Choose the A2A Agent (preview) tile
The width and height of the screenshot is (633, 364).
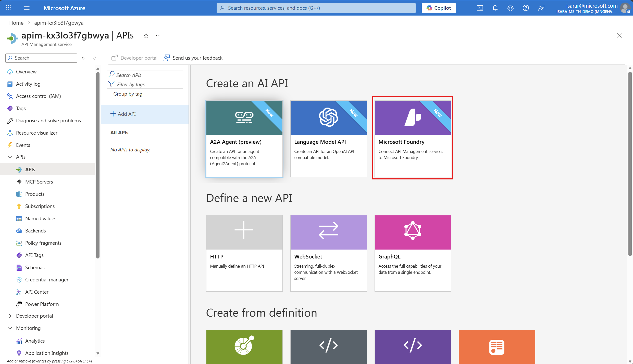pyautogui.click(x=244, y=138)
